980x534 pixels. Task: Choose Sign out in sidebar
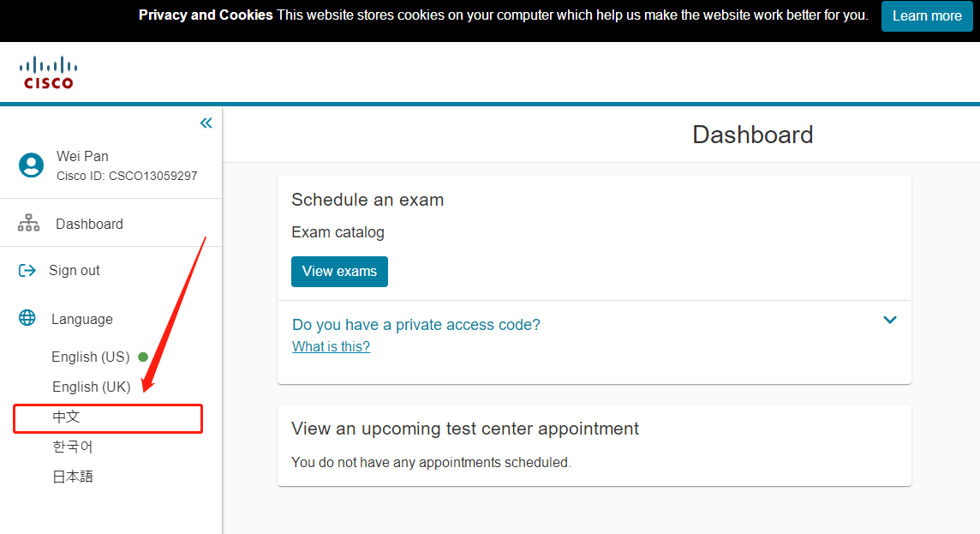(x=74, y=271)
